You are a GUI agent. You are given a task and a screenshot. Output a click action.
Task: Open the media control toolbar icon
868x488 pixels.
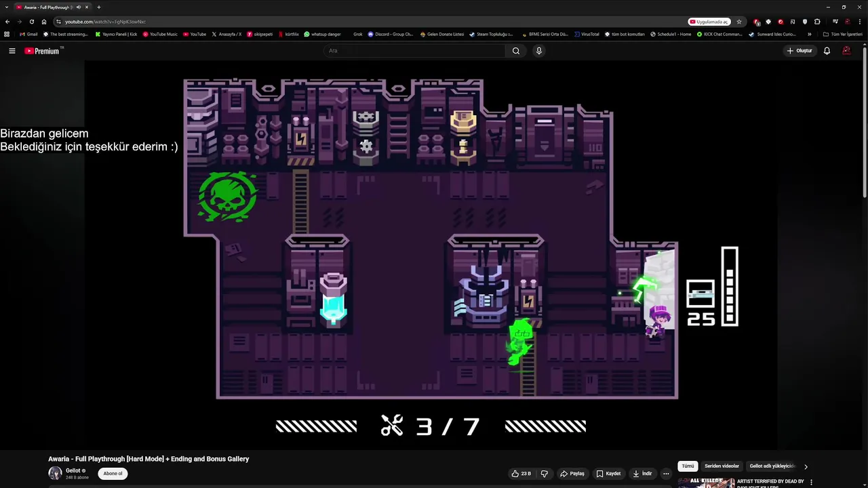point(835,22)
